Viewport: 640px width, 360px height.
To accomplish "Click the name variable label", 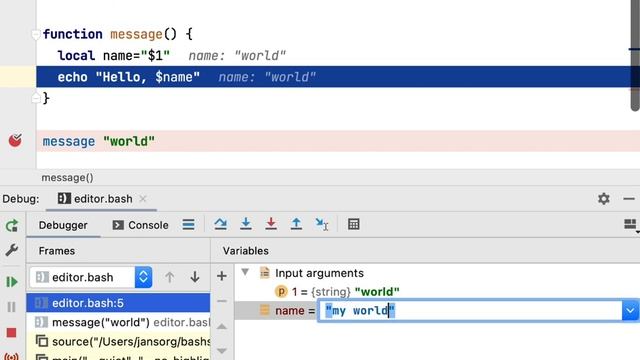I will (x=290, y=311).
